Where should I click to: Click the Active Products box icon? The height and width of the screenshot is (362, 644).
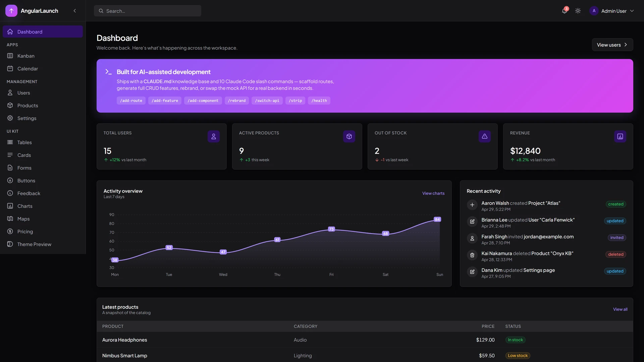pos(349,136)
